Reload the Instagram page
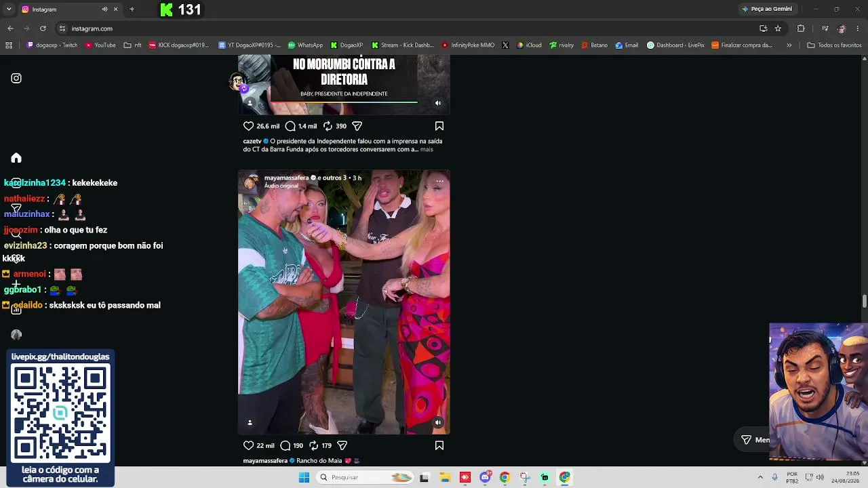This screenshot has width=868, height=488. click(x=43, y=28)
